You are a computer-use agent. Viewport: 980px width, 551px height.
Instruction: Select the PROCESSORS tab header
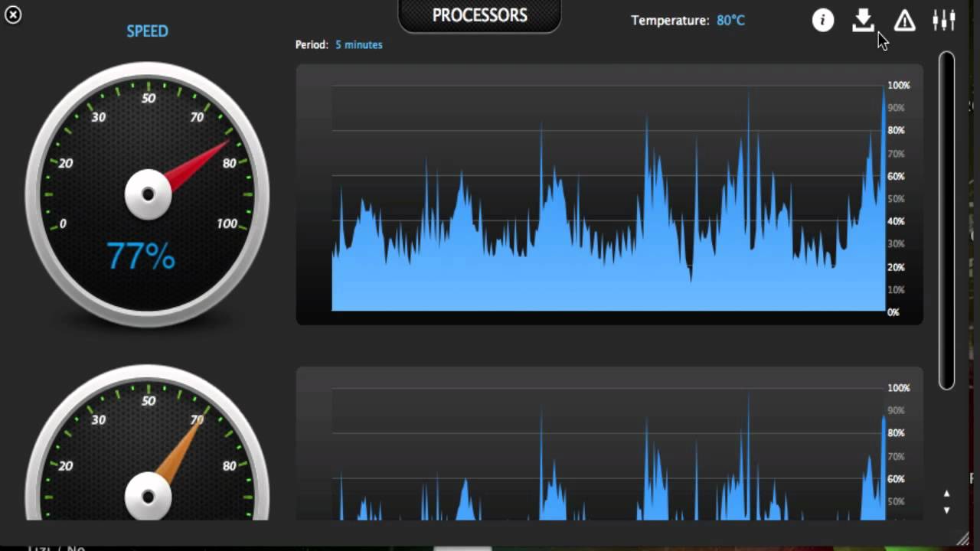point(480,16)
